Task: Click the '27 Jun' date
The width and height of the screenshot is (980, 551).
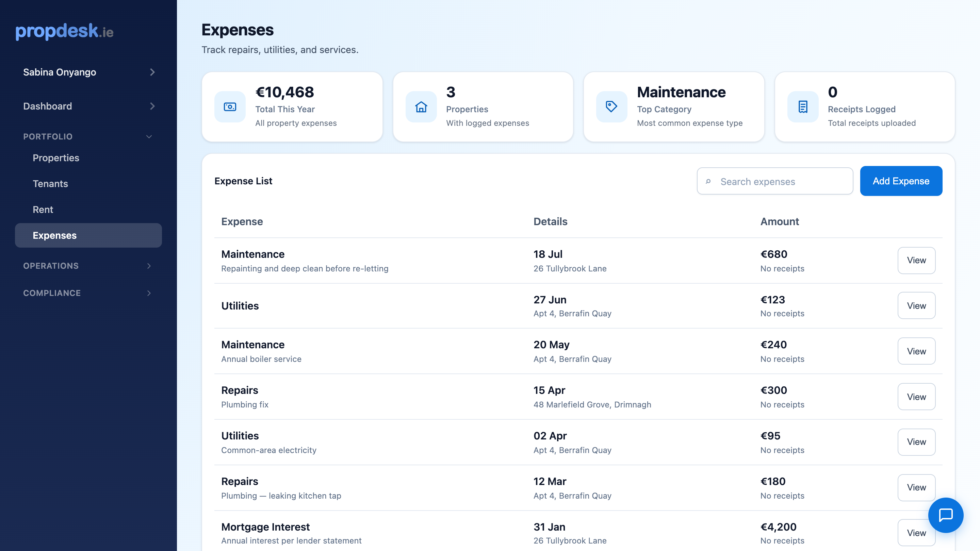Action: click(x=550, y=300)
